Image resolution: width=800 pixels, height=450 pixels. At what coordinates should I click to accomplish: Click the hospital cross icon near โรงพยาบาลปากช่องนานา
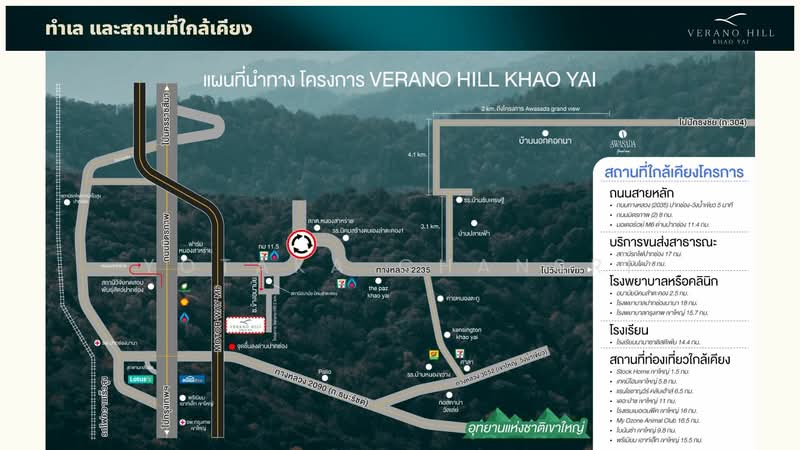click(97, 343)
